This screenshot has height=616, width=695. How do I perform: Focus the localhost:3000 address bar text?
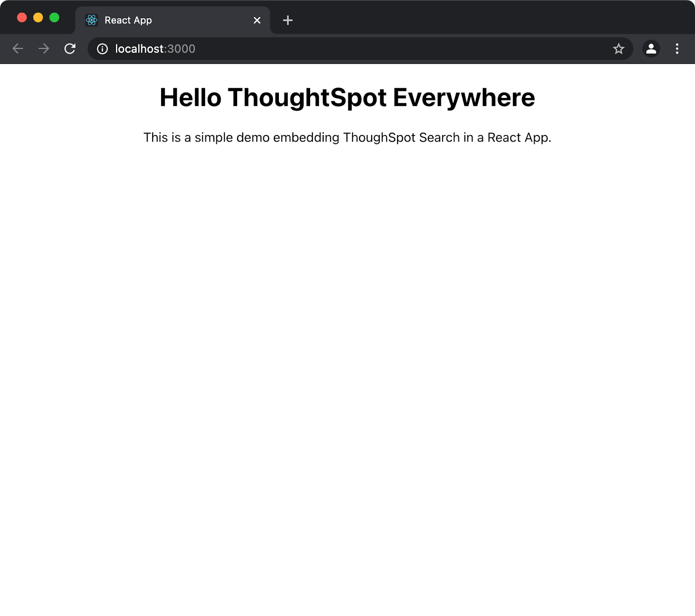coord(155,49)
